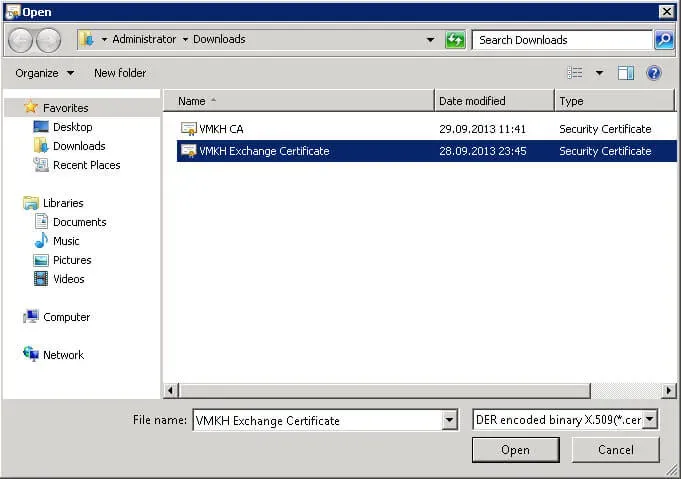Click the Change your view icon

pos(575,73)
